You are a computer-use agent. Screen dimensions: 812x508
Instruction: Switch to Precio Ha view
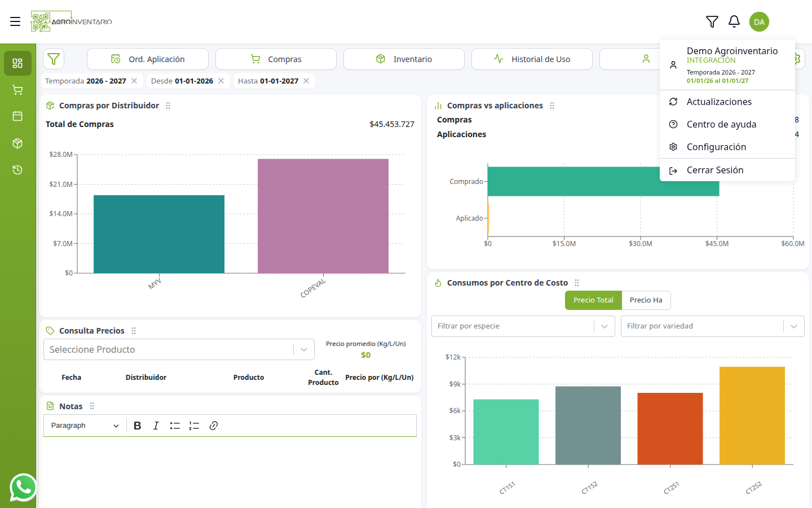(646, 300)
